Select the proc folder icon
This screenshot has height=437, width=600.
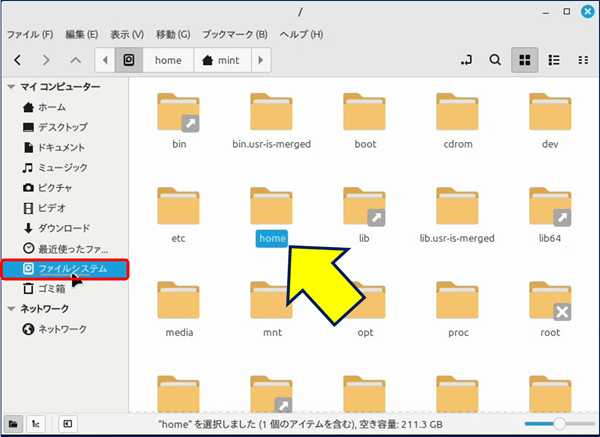tap(457, 300)
